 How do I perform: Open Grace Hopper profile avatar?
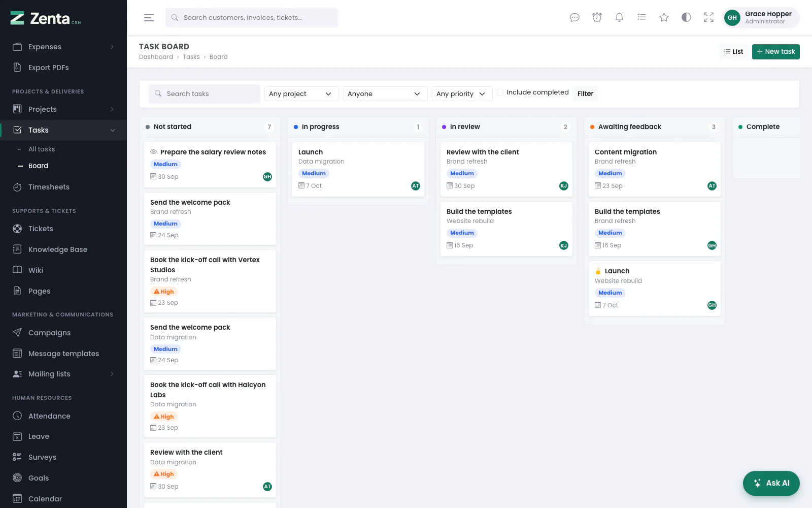pos(732,18)
